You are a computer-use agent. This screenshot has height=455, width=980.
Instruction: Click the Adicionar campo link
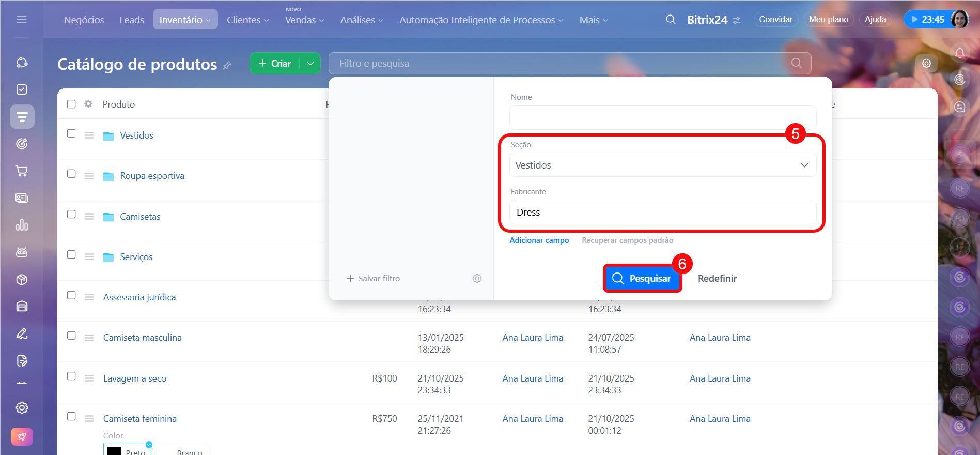coord(539,240)
